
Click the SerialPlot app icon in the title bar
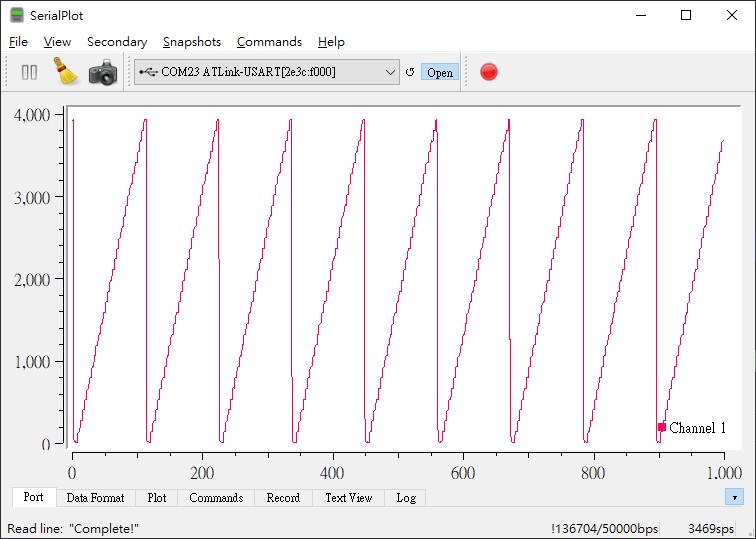[x=17, y=15]
